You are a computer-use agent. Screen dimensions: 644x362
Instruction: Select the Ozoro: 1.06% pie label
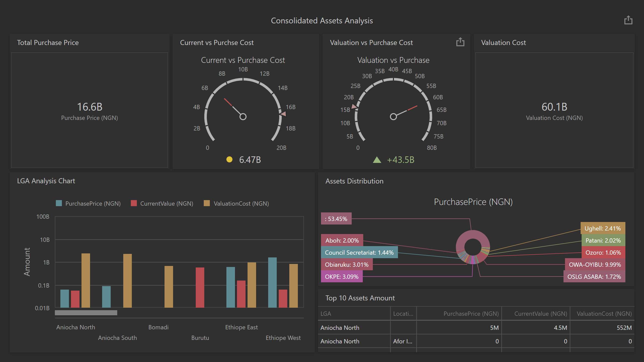point(603,252)
